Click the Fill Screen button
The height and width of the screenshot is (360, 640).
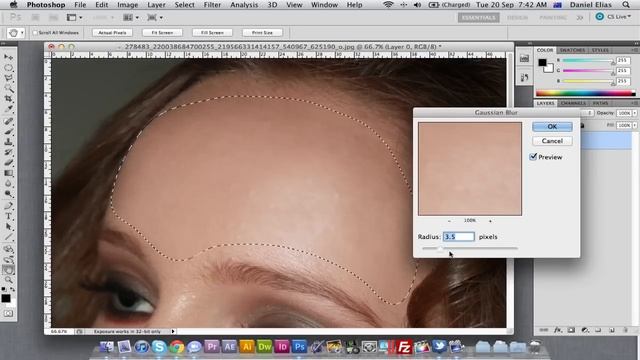coord(212,33)
